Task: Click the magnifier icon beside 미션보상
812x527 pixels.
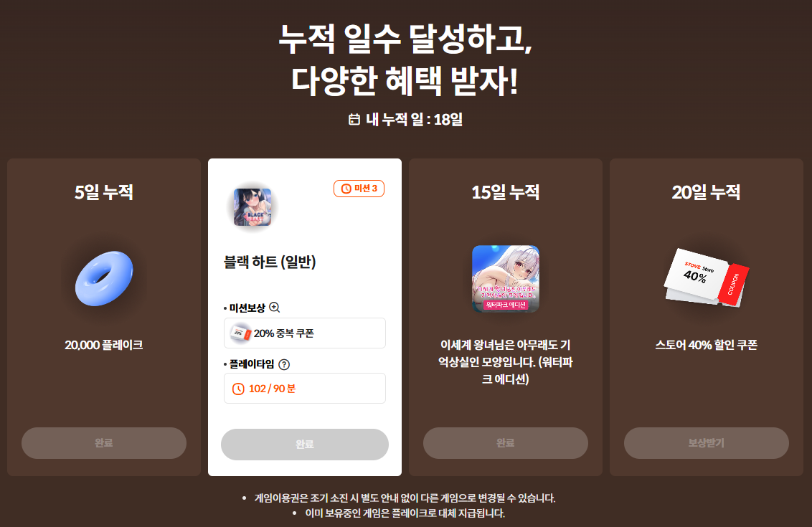Action: [275, 308]
